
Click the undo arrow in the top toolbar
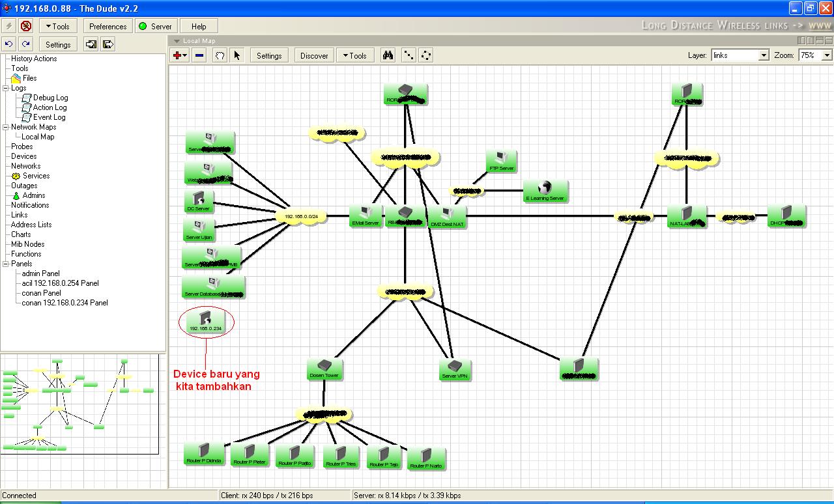[8, 44]
